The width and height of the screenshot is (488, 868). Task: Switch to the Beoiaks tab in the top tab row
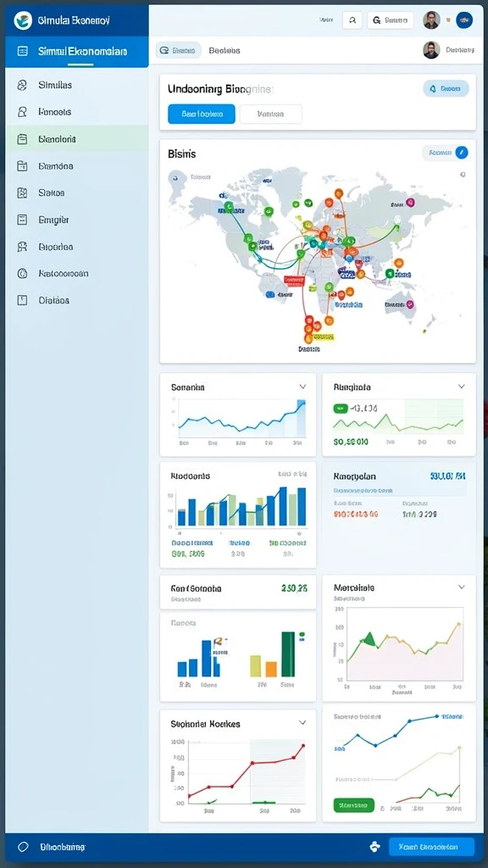pos(225,50)
